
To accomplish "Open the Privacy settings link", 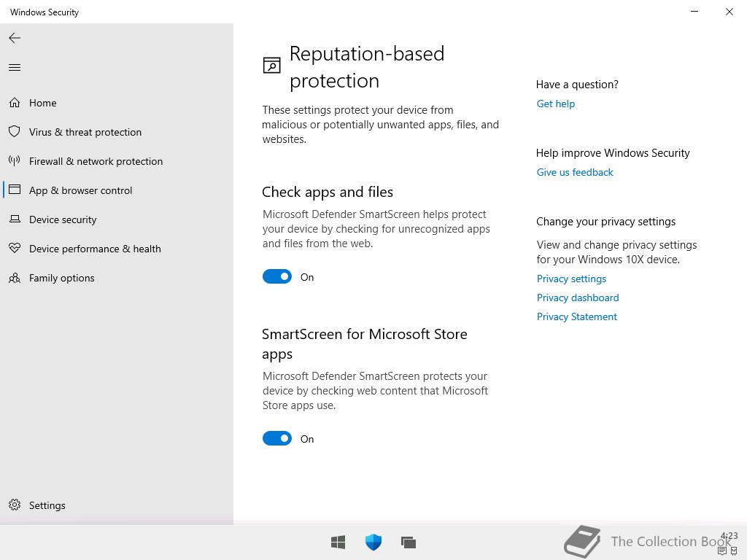I will pos(571,279).
